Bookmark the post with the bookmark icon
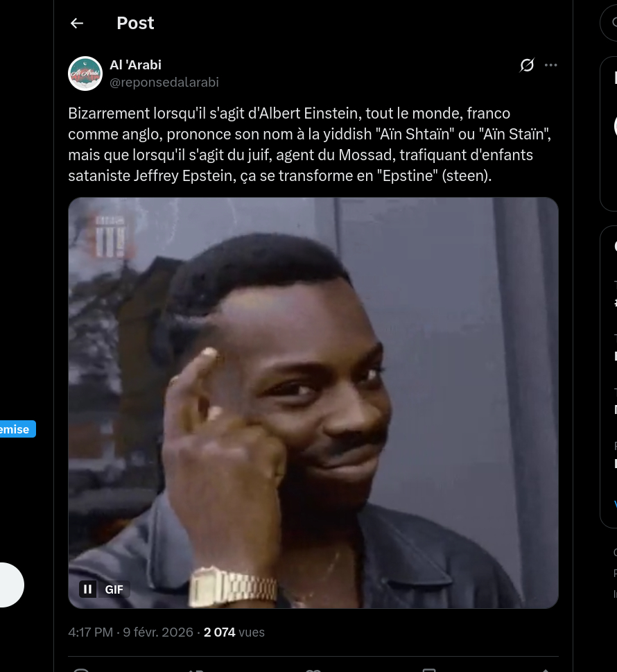Viewport: 617px width, 672px height. (x=429, y=670)
